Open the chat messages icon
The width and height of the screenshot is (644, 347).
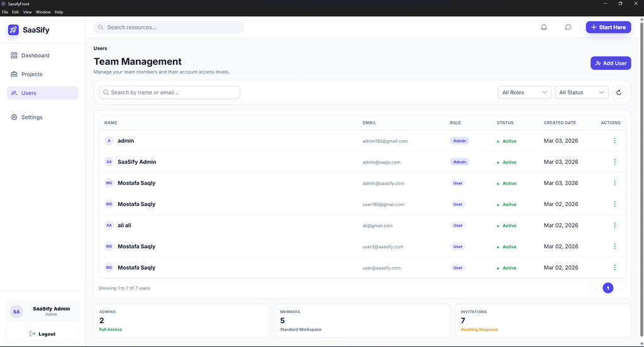click(568, 27)
